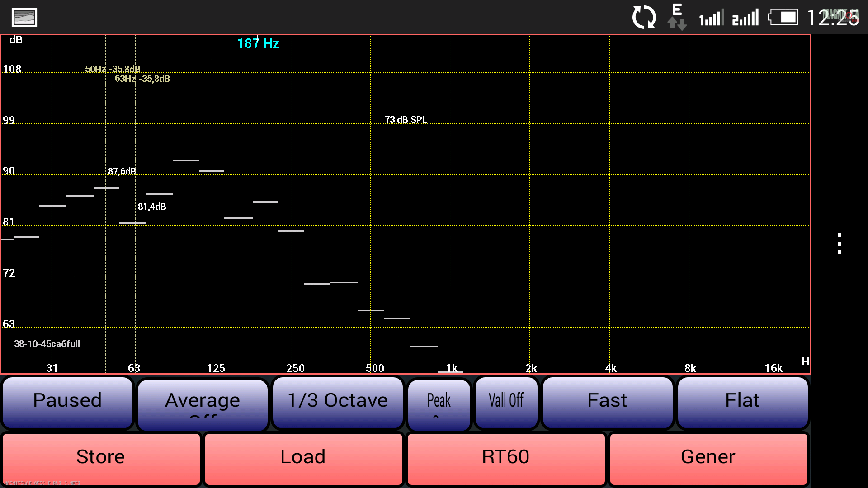Click the 1k frequency axis label
This screenshot has width=868, height=488.
(452, 368)
